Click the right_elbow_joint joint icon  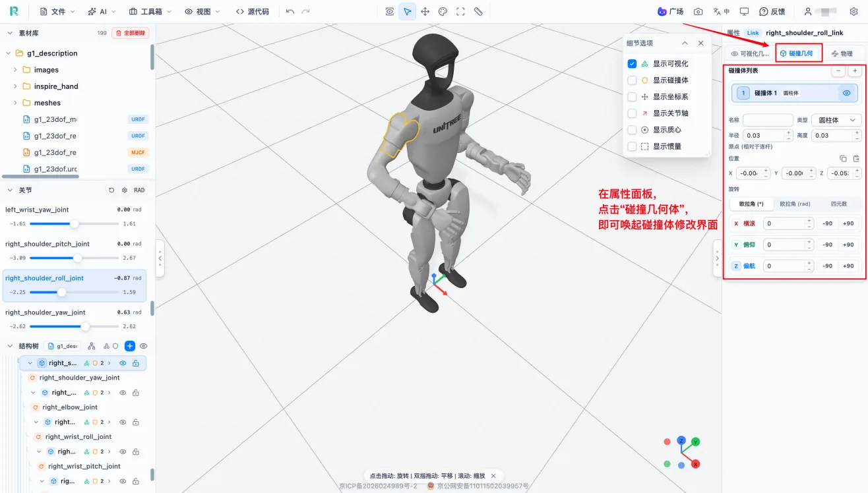pyautogui.click(x=36, y=407)
